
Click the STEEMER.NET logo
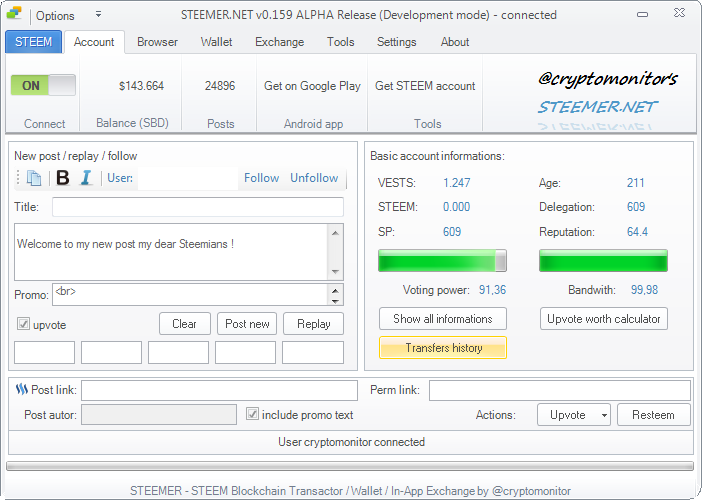point(597,107)
